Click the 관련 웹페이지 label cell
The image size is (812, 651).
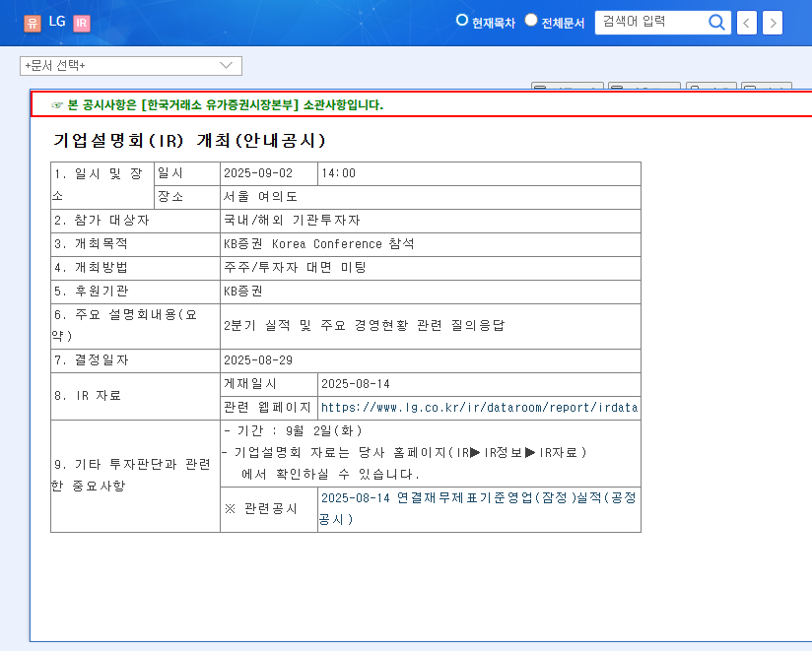[267, 408]
